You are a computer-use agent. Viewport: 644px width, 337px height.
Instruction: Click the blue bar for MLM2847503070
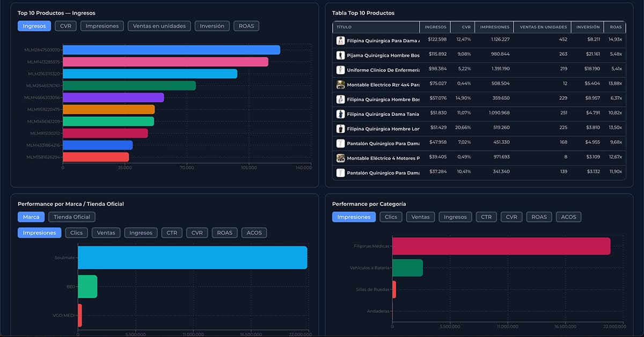(171, 50)
